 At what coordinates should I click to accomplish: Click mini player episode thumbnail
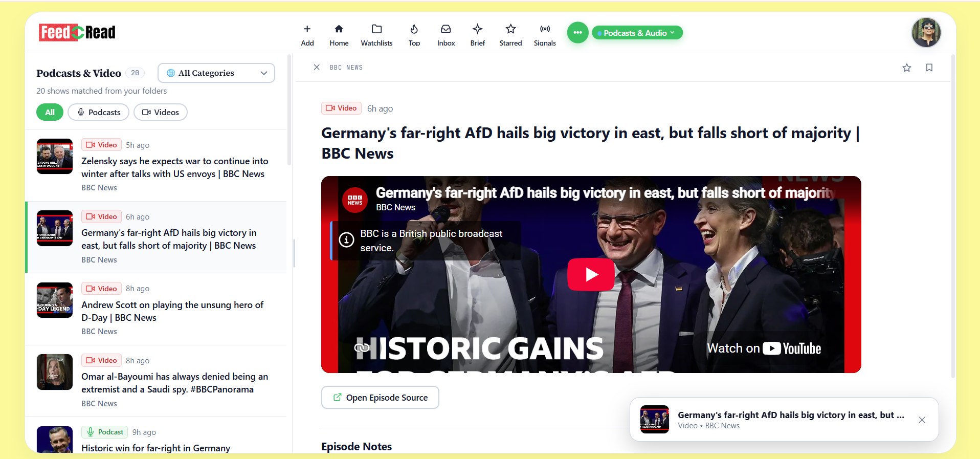[655, 420]
